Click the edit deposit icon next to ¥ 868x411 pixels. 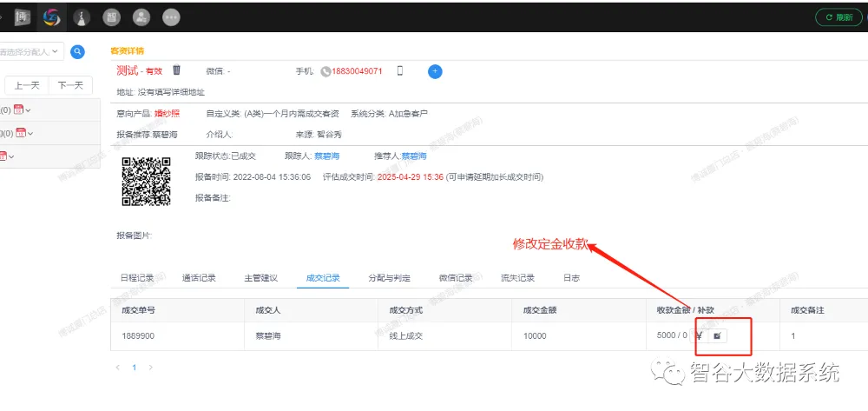(x=717, y=335)
